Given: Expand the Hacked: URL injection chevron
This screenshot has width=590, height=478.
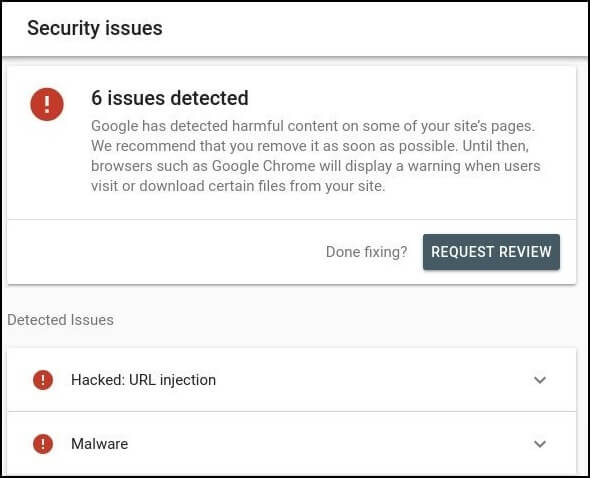Looking at the screenshot, I should pyautogui.click(x=540, y=380).
